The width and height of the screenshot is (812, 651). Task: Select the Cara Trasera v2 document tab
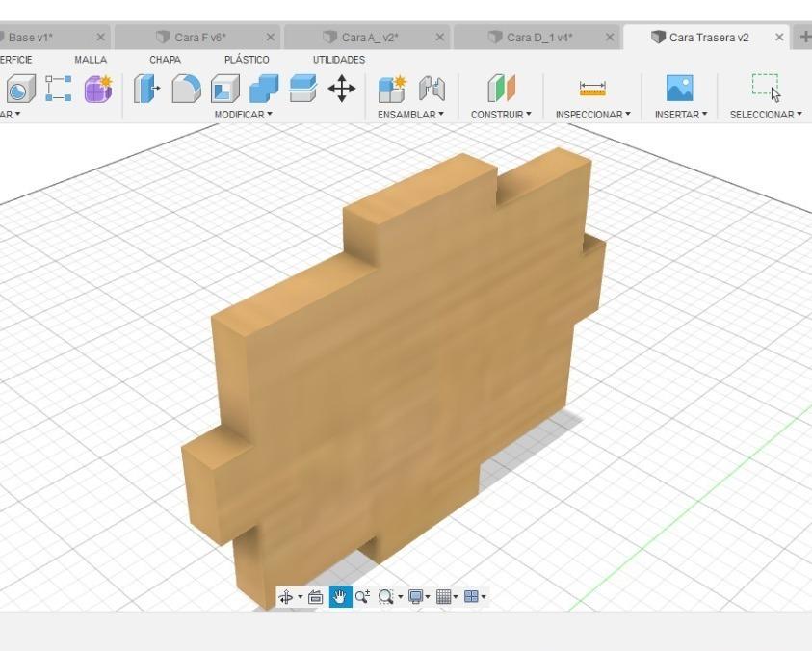pyautogui.click(x=706, y=38)
